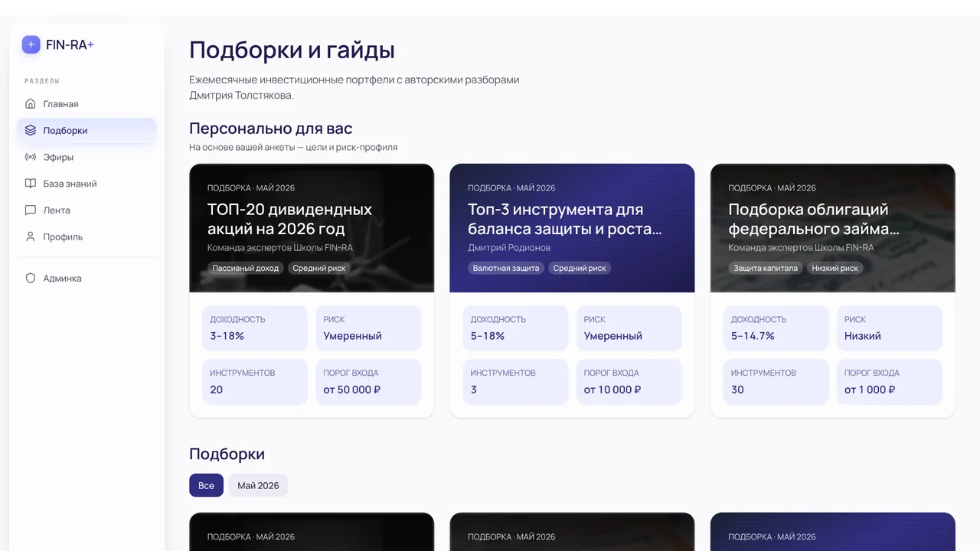Click the layers icon beside Подборки
980x551 pixels.
(31, 130)
